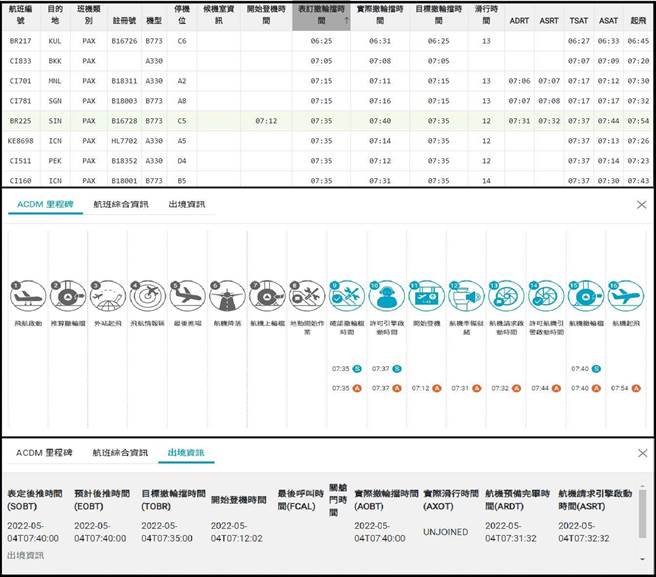Sort by 表訂撤輪擋時間 column header
Image resolution: width=656 pixels, height=577 pixels.
(321, 17)
